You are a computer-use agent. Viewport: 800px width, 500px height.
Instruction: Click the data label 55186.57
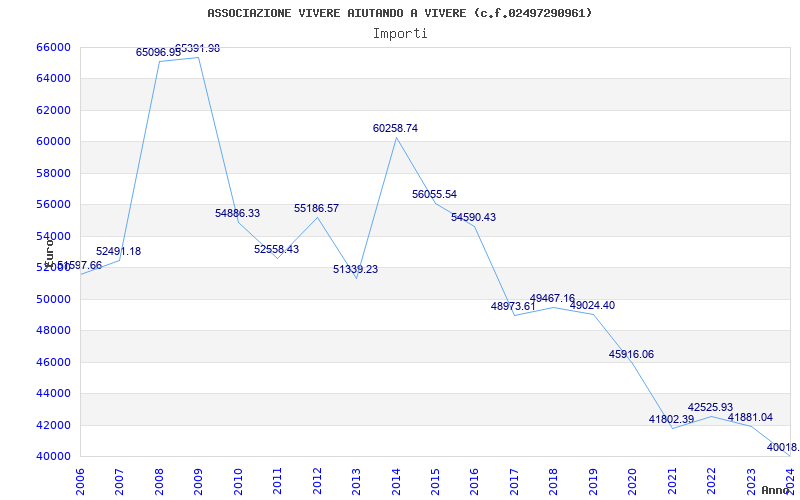click(x=316, y=208)
